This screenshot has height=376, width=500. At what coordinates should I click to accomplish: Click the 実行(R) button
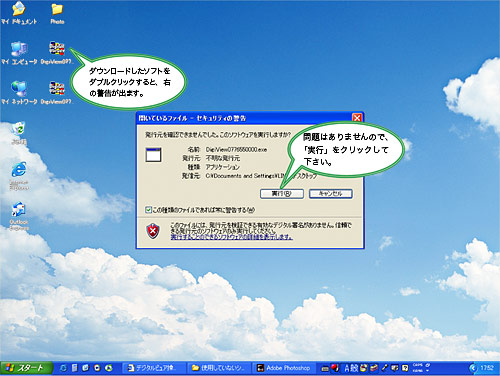282,194
